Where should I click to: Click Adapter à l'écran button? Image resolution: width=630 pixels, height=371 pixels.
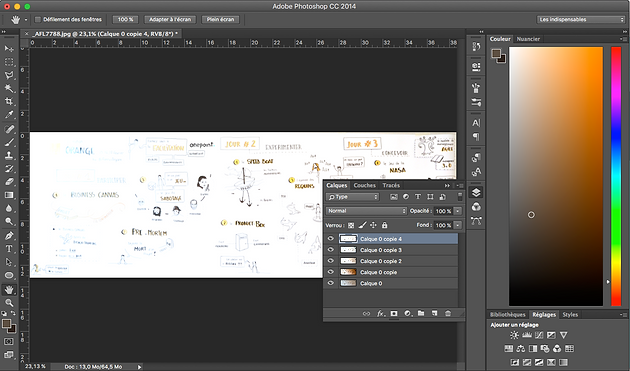tap(170, 19)
